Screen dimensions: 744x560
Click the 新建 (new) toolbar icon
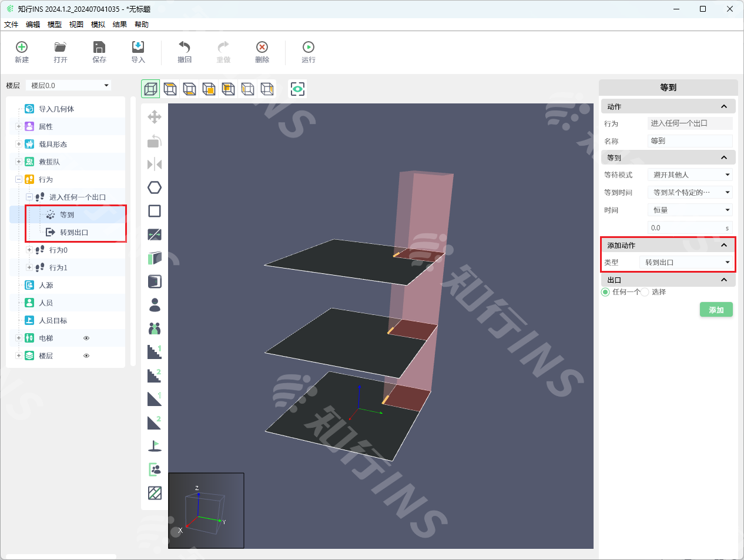[22, 47]
